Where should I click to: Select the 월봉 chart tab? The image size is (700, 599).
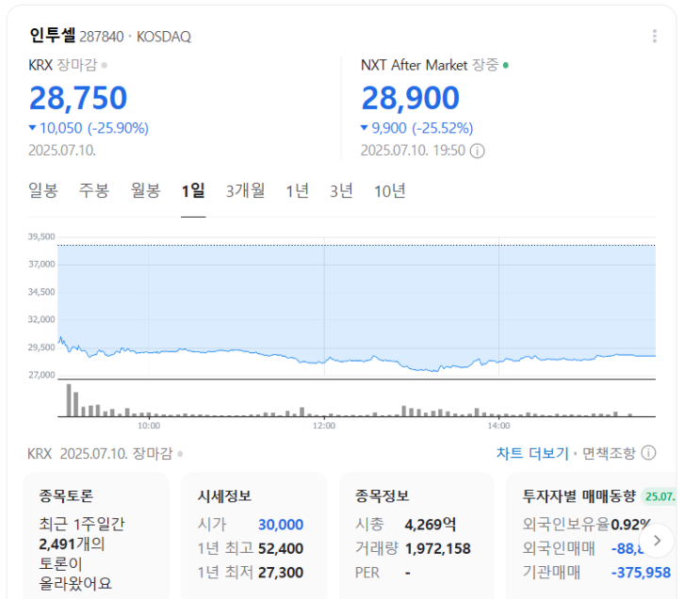click(145, 191)
